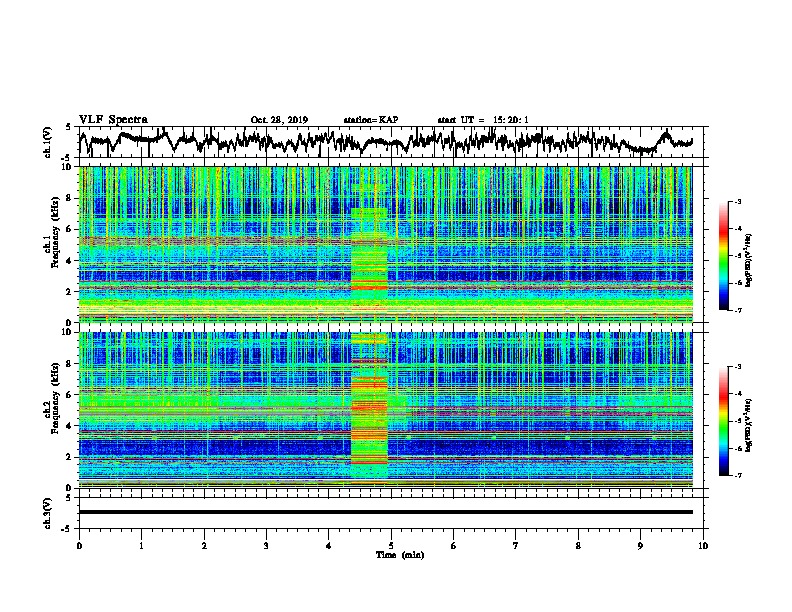Select the "start UT = 15:20:1" text
The image size is (792, 612).
483,120
